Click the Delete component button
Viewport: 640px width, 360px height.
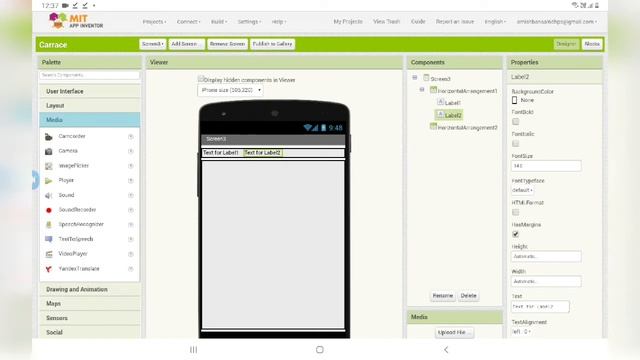(468, 296)
